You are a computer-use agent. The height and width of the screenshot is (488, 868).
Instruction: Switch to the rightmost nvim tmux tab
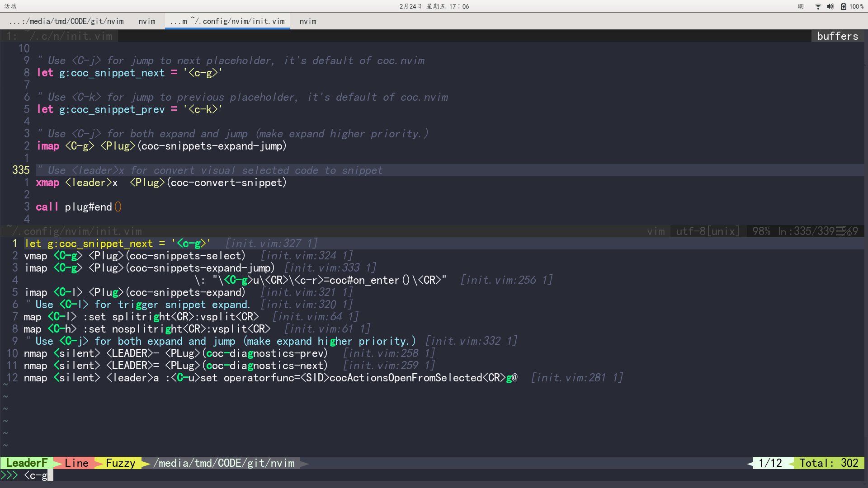[307, 21]
